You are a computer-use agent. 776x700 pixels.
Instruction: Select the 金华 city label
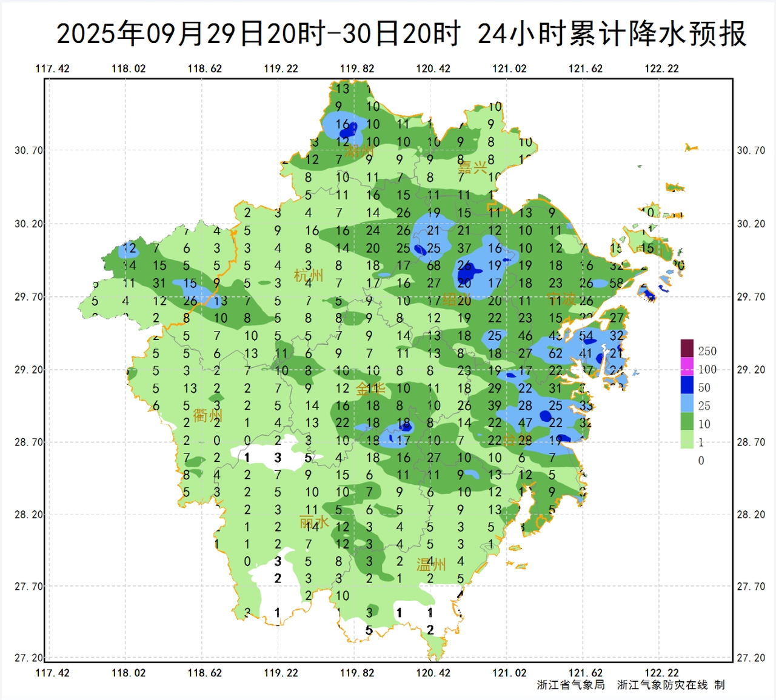click(370, 388)
